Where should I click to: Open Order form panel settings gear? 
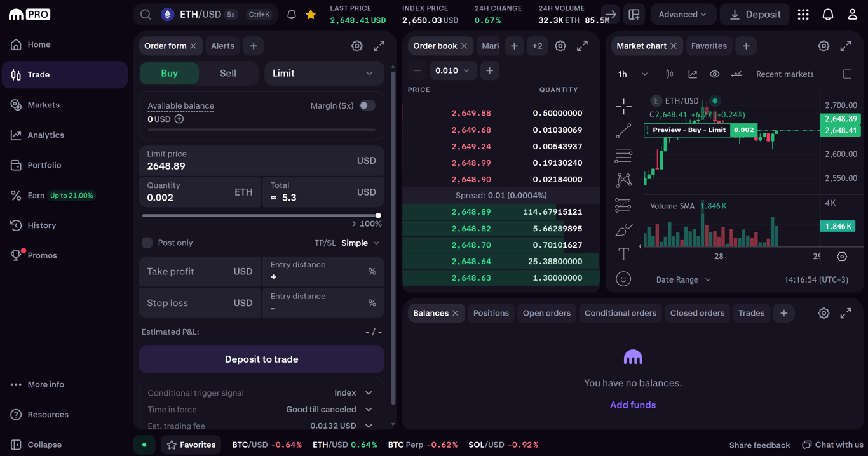[x=357, y=46]
